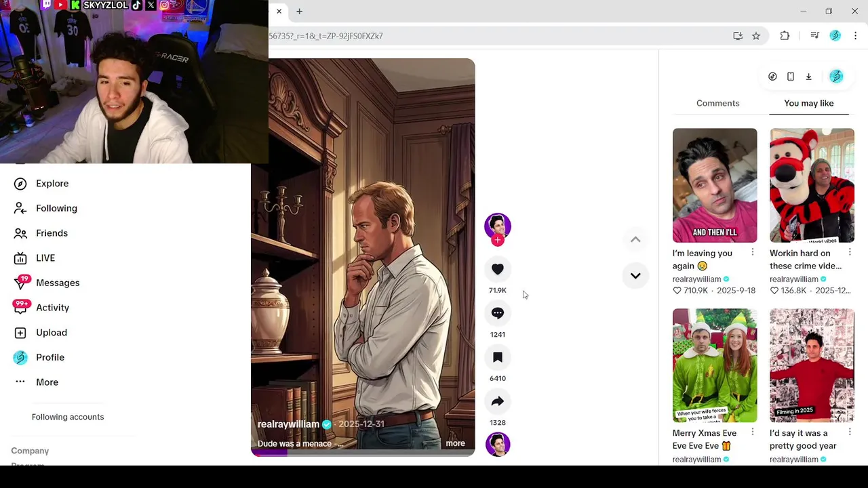Click the 136.8K likes text
This screenshot has height=488, width=868.
[793, 290]
